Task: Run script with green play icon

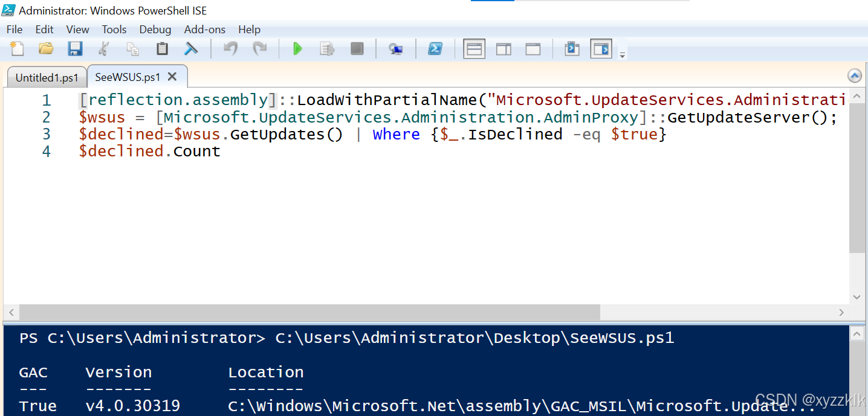Action: [297, 48]
